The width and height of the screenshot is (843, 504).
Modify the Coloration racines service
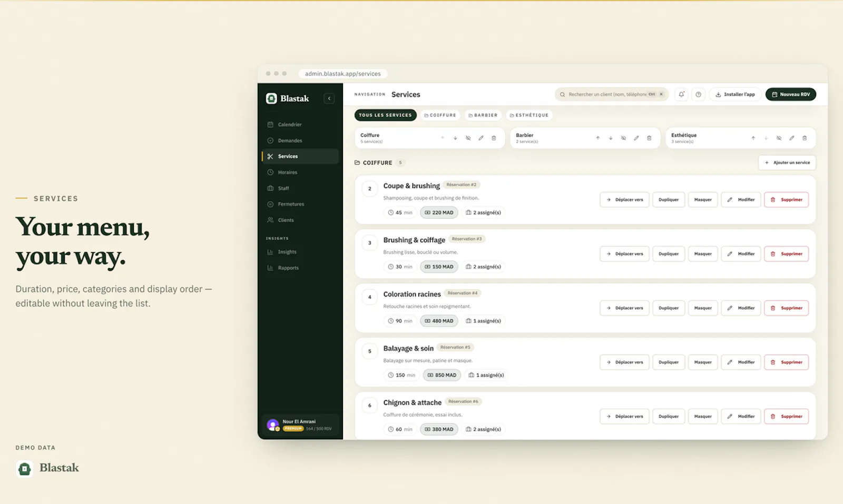tap(741, 308)
